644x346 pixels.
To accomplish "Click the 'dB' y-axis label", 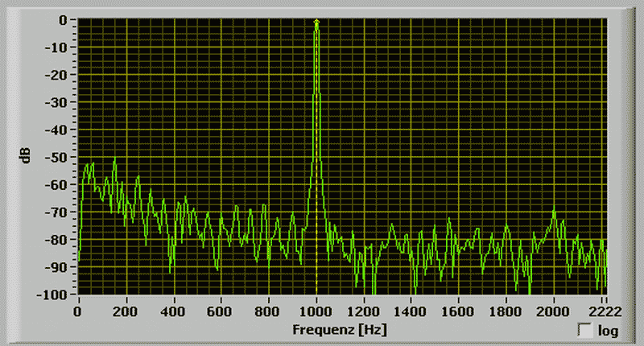I will click(x=26, y=156).
